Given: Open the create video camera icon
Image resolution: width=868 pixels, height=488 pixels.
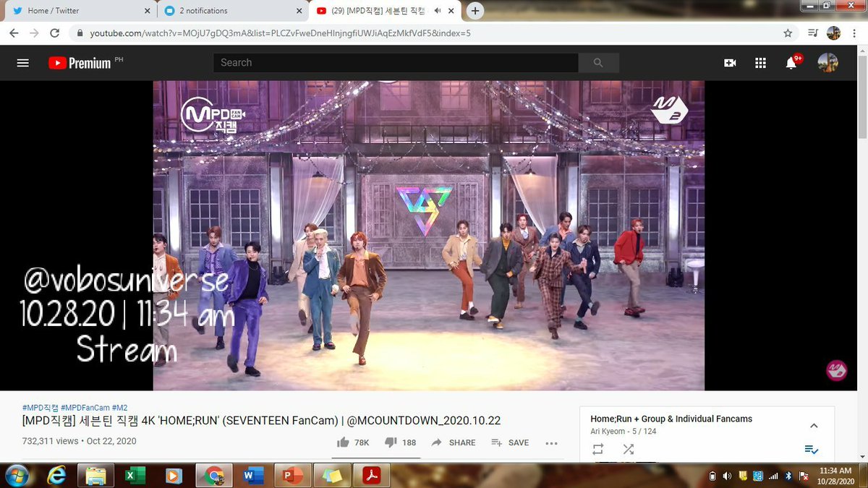Looking at the screenshot, I should [x=730, y=63].
